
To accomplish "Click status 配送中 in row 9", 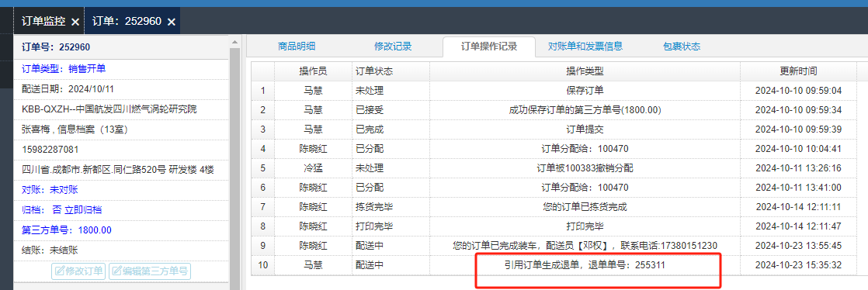I will pos(370,246).
